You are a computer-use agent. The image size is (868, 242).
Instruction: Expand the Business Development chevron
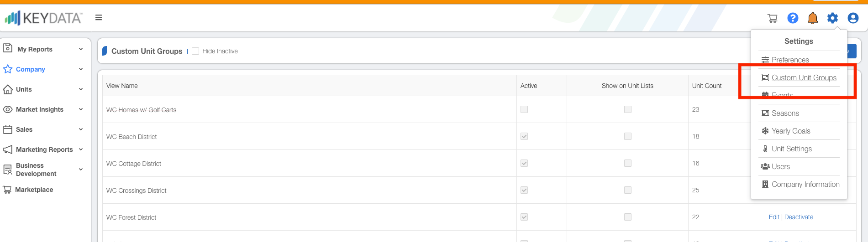tap(81, 170)
